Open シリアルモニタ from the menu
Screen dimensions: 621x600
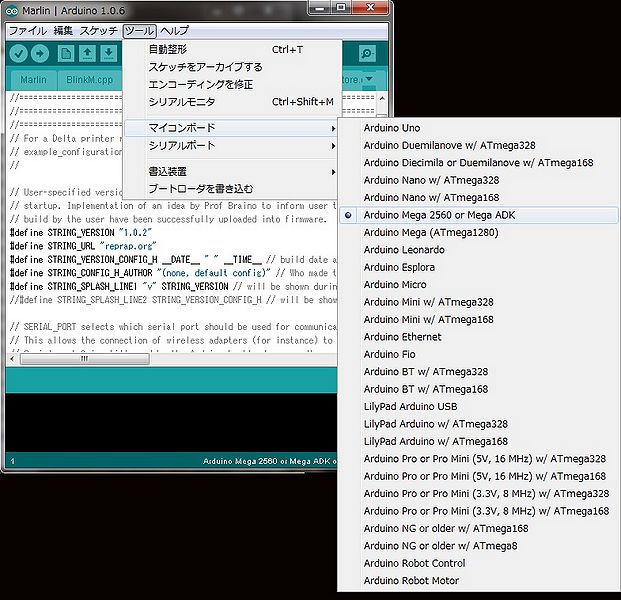pos(231,102)
